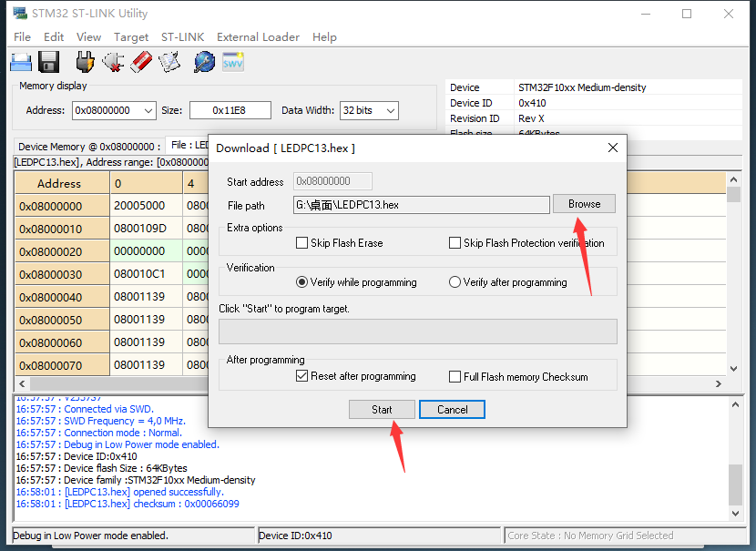The height and width of the screenshot is (551, 756).
Task: Switch to the File : LEDPC13.hex tab
Action: (x=188, y=145)
